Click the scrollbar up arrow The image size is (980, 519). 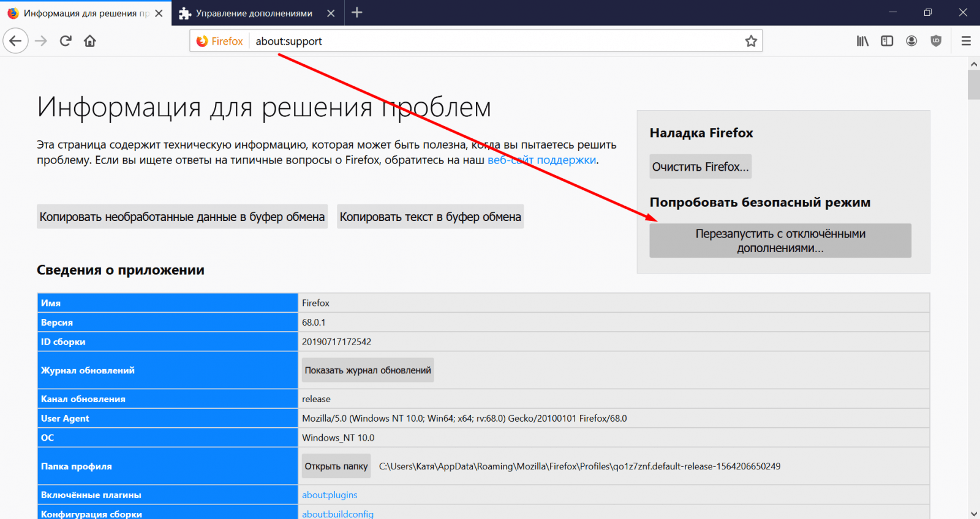tap(973, 64)
